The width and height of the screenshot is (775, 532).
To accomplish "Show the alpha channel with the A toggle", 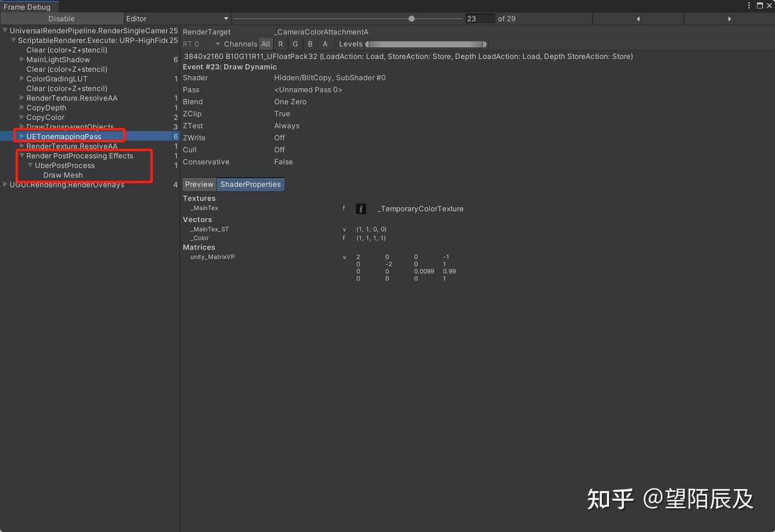I will 325,44.
